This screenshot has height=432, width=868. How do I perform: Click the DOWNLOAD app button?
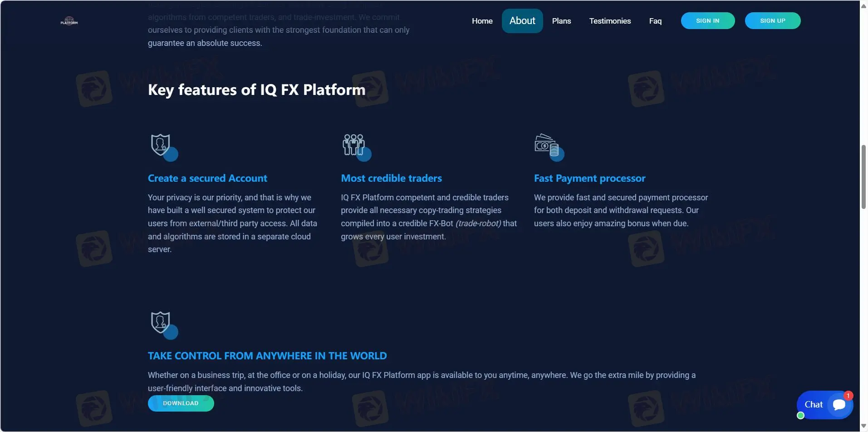pos(181,403)
